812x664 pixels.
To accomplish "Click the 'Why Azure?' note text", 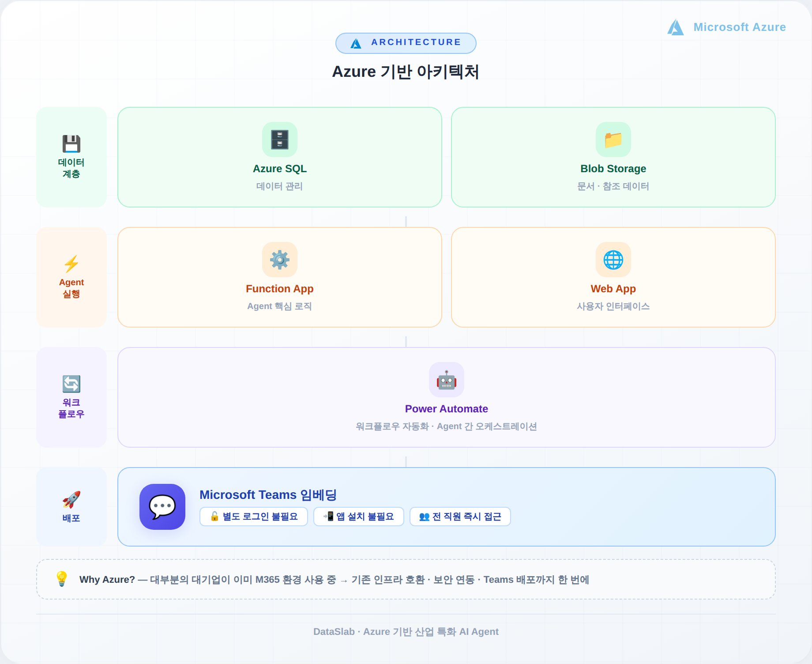I will click(334, 580).
